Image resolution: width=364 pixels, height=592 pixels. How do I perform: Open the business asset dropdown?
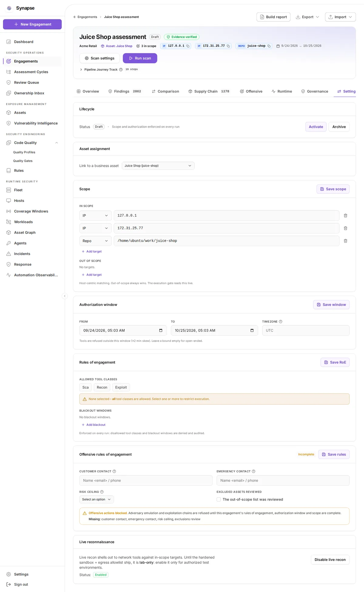point(158,166)
